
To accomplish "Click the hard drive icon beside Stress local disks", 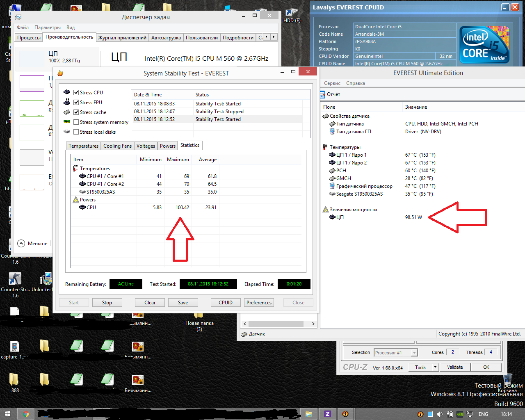I will (67, 132).
